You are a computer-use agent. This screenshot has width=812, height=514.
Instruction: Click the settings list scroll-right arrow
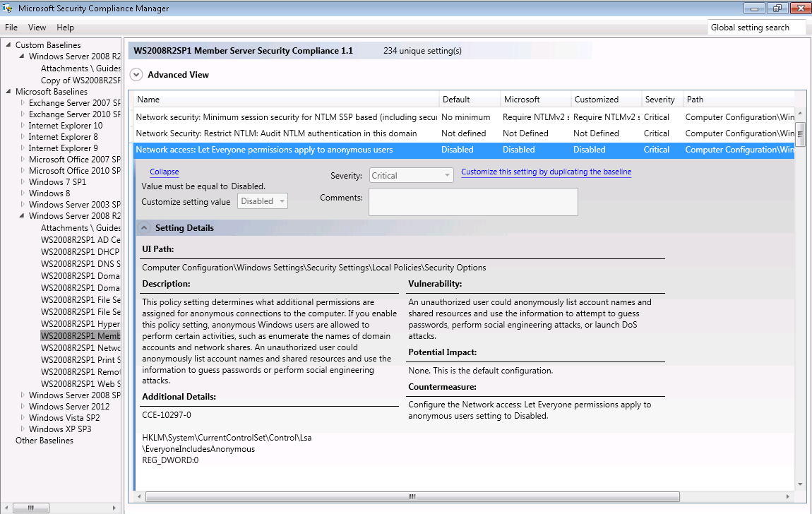click(x=788, y=496)
